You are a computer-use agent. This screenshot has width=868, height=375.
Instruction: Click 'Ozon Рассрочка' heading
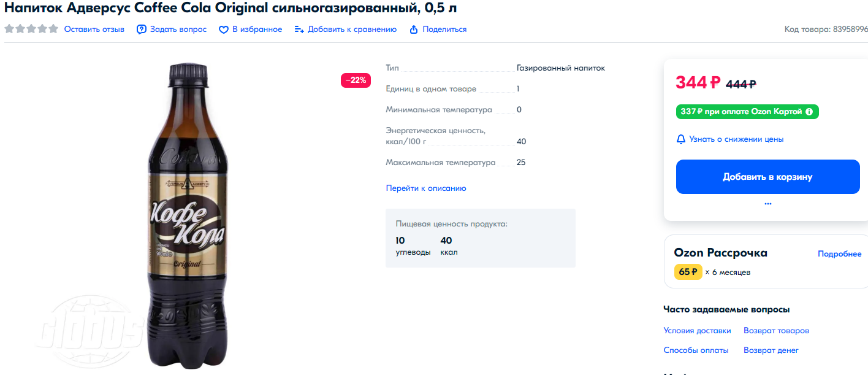click(721, 253)
